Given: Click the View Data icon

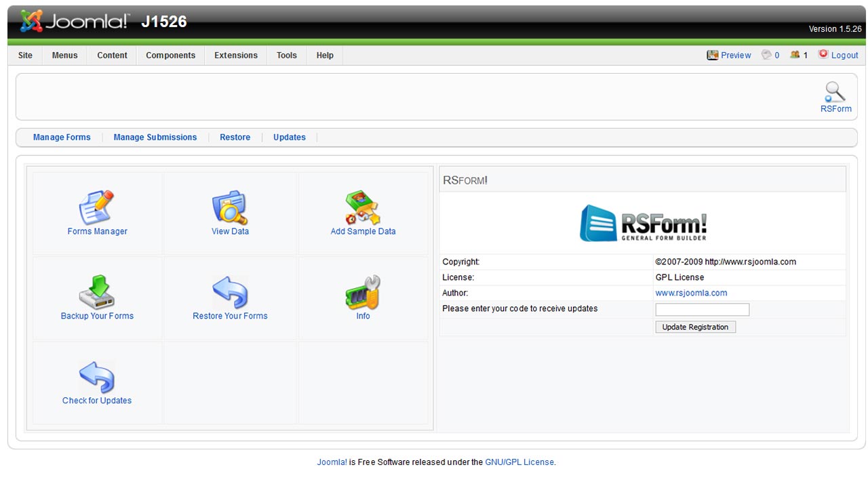Looking at the screenshot, I should 230,208.
